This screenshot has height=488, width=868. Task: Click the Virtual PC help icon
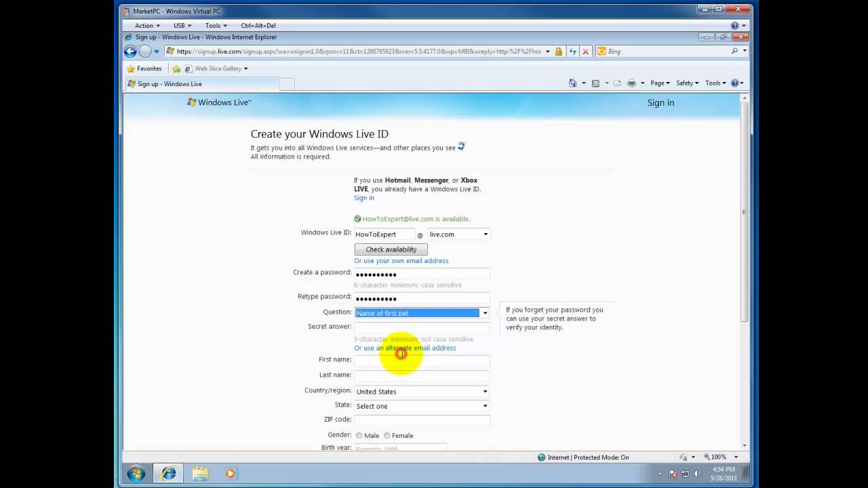pyautogui.click(x=734, y=26)
